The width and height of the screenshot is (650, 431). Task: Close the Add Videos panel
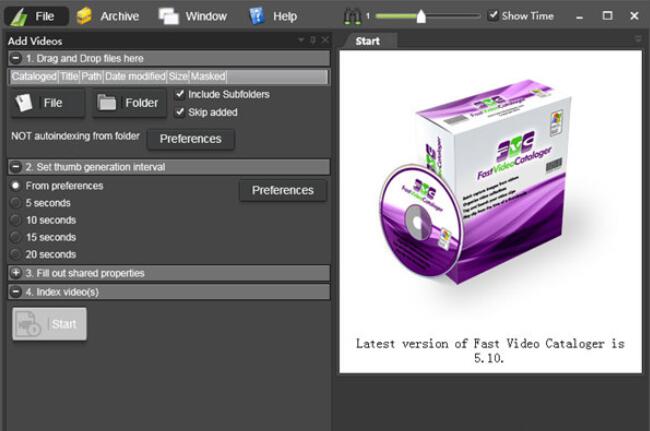coord(325,40)
